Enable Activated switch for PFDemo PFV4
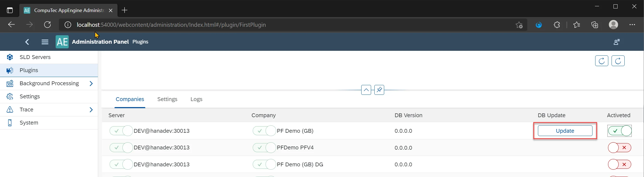The height and width of the screenshot is (177, 644). [619, 148]
